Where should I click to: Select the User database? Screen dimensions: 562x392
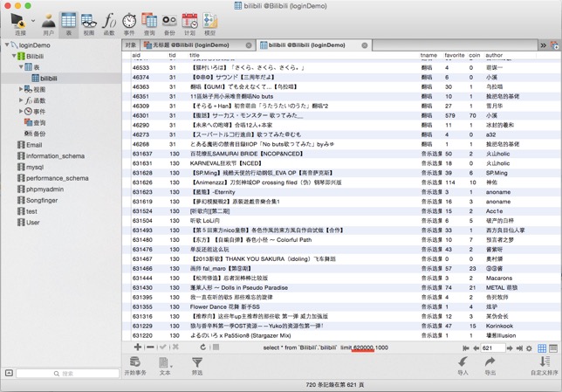coord(29,223)
